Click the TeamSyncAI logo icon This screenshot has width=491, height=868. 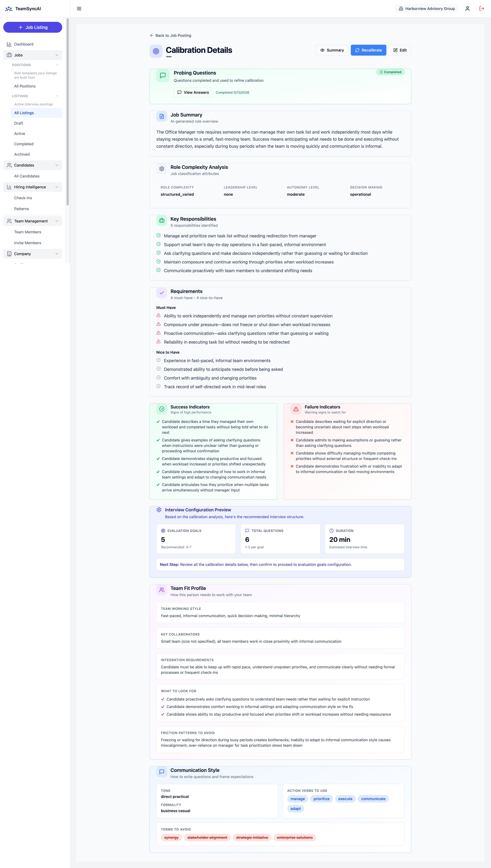point(9,9)
